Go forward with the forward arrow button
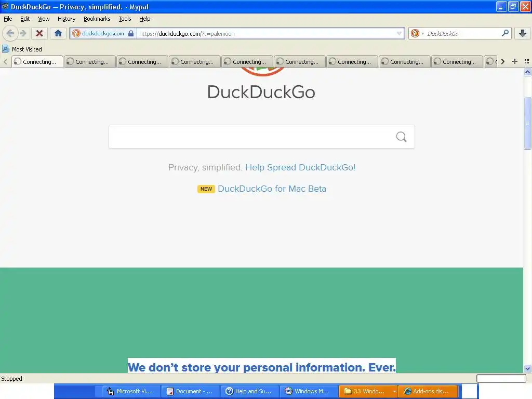 pyautogui.click(x=23, y=33)
